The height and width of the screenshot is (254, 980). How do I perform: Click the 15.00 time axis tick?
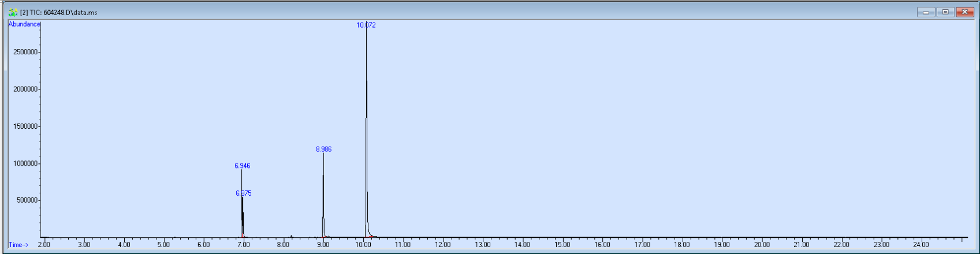pos(562,245)
